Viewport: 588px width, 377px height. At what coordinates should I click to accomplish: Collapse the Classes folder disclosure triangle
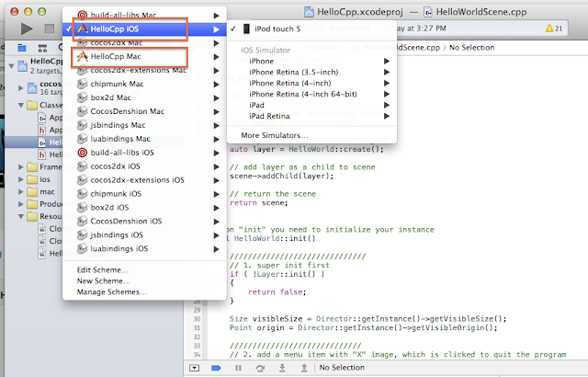click(21, 105)
